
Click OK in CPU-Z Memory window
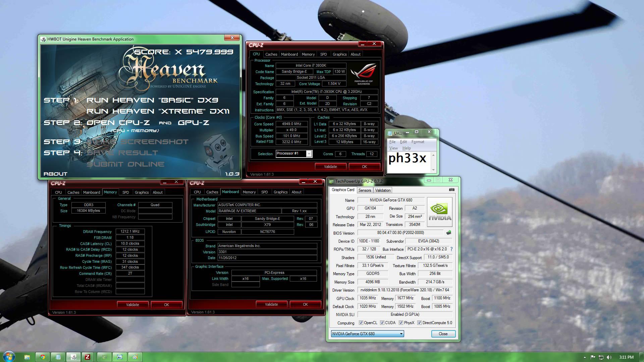166,305
